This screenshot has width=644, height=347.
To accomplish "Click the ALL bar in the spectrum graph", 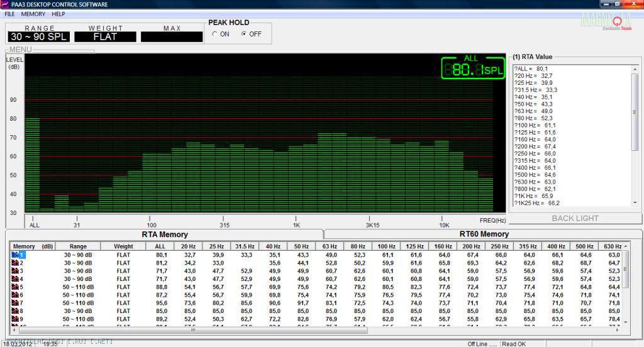I will (33, 165).
